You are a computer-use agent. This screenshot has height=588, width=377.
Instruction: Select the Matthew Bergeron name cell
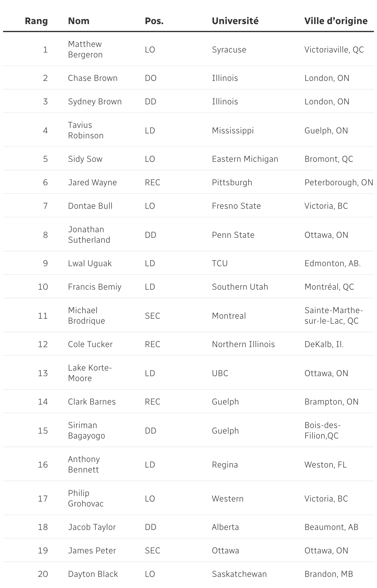85,49
